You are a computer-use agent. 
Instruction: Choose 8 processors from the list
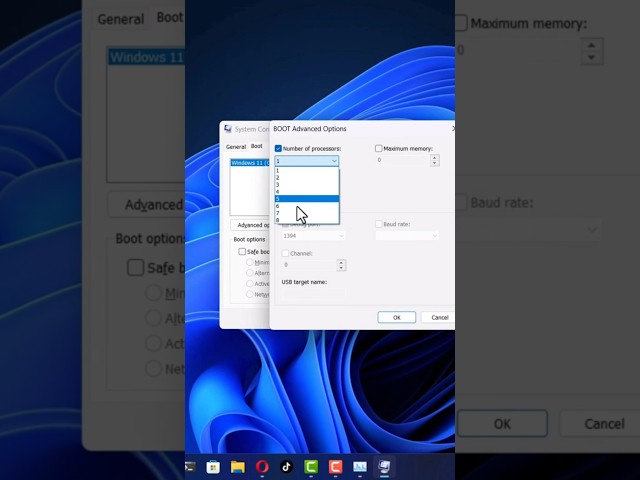pos(307,220)
